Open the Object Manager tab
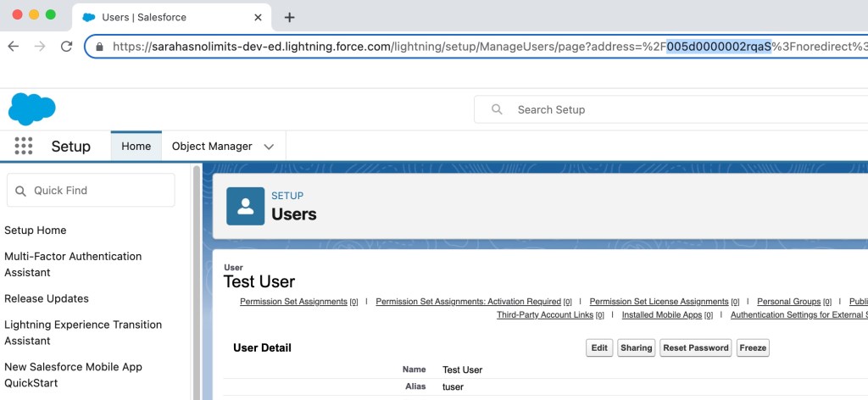868x400 pixels. point(212,146)
